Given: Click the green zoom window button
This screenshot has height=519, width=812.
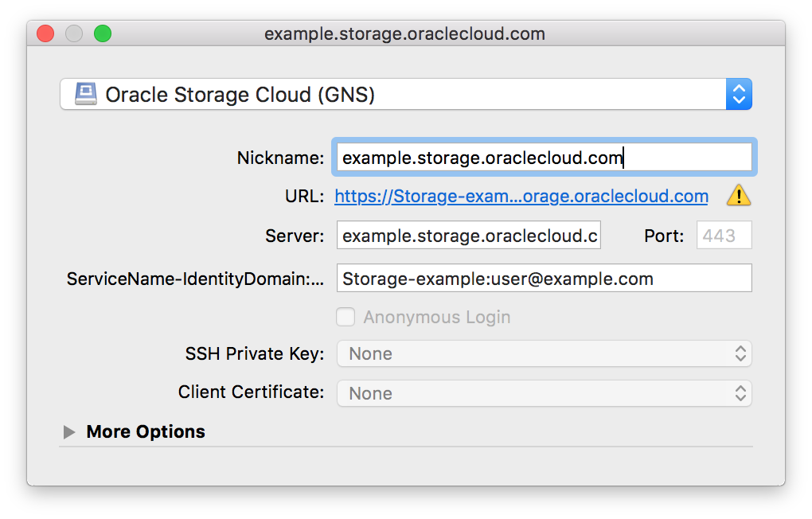Looking at the screenshot, I should click(103, 33).
